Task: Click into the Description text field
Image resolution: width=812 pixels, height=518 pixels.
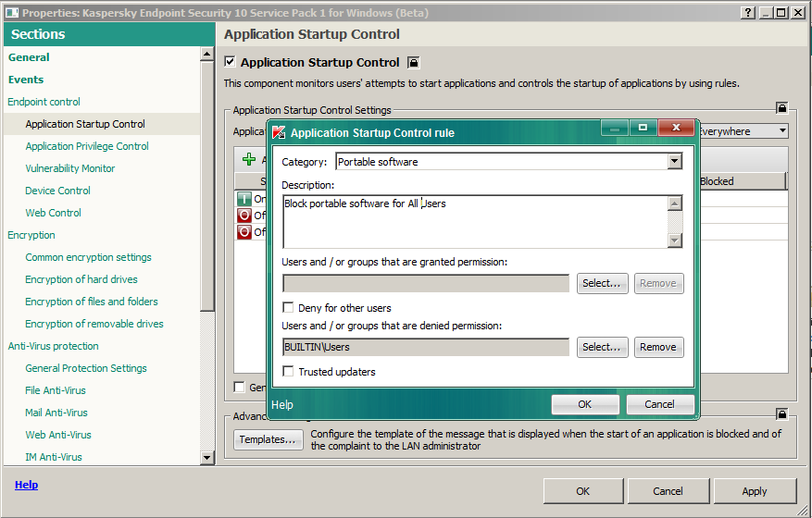Action: tap(475, 221)
